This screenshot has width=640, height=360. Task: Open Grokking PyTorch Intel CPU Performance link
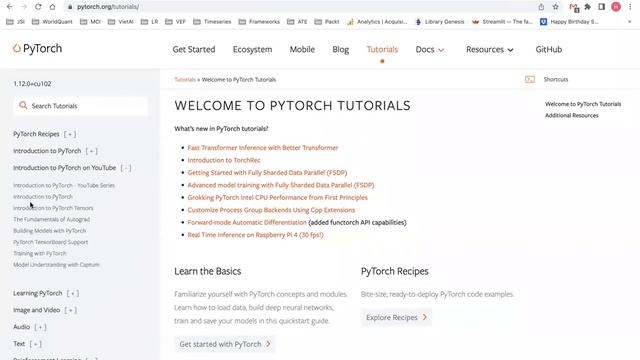click(x=278, y=198)
